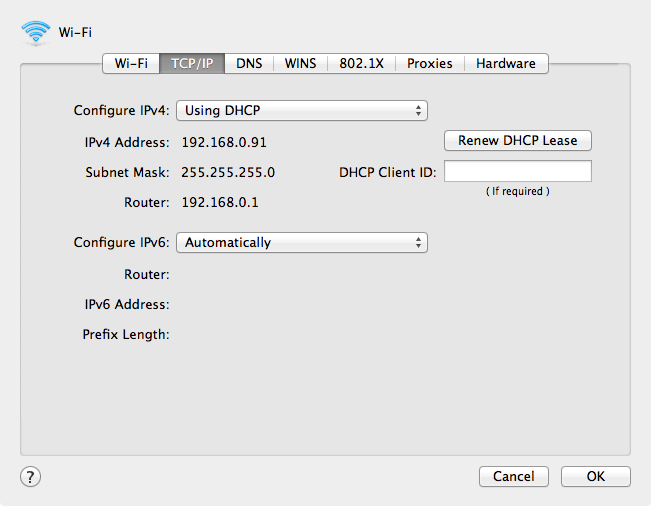
Task: Click the DHCP Client ID label
Action: click(388, 172)
